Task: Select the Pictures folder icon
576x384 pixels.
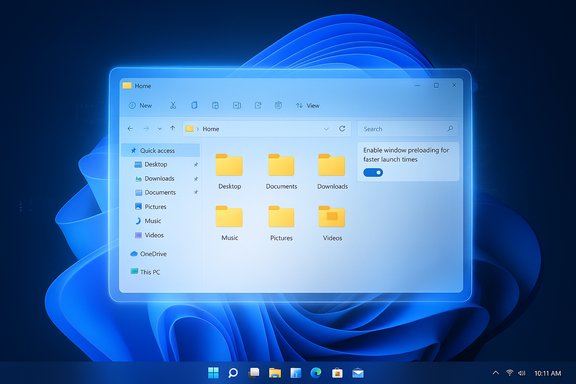Action: [281, 216]
